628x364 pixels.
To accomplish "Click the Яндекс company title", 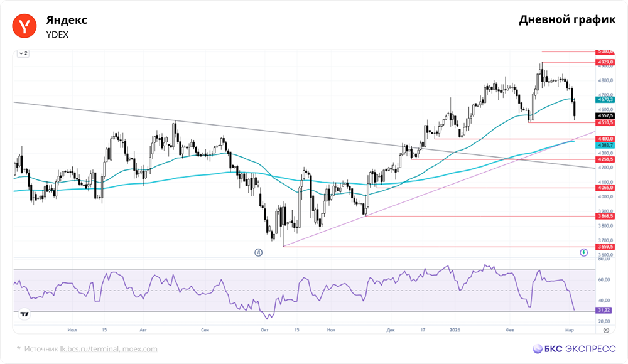I will tap(67, 20).
